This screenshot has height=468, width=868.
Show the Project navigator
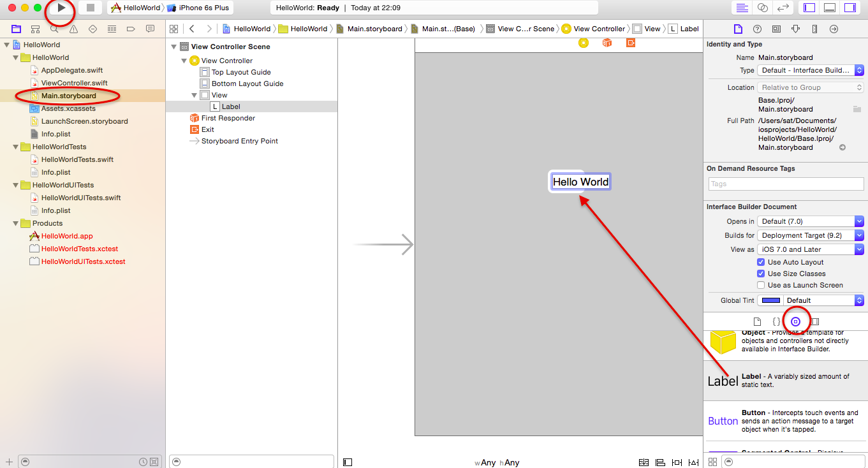[x=17, y=29]
